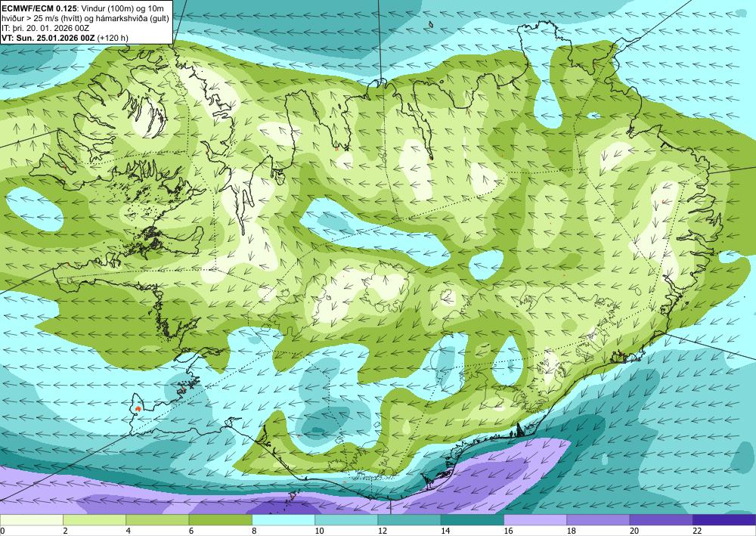Click the '8' scale label
Image resolution: width=756 pixels, height=536 pixels.
click(x=254, y=531)
